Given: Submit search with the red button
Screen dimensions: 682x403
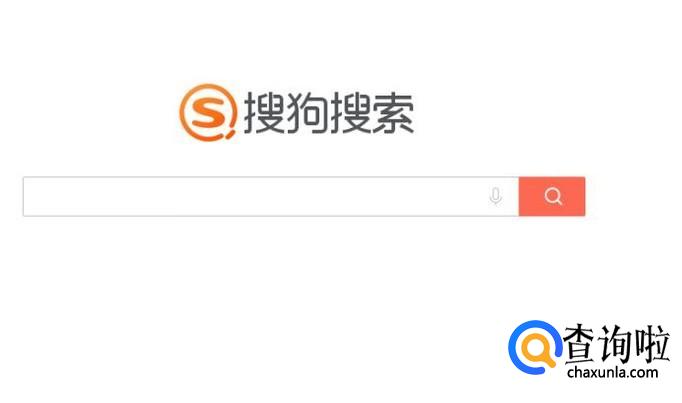Looking at the screenshot, I should click(552, 196).
